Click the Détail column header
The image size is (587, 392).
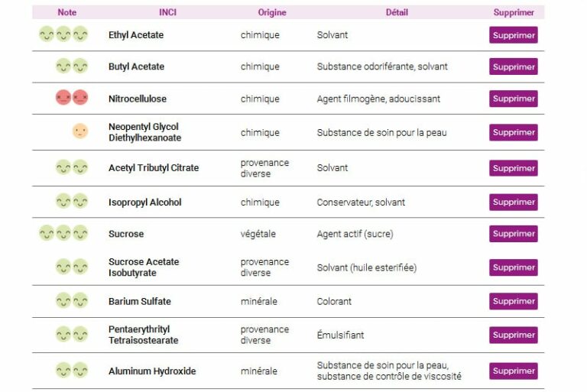pos(397,12)
